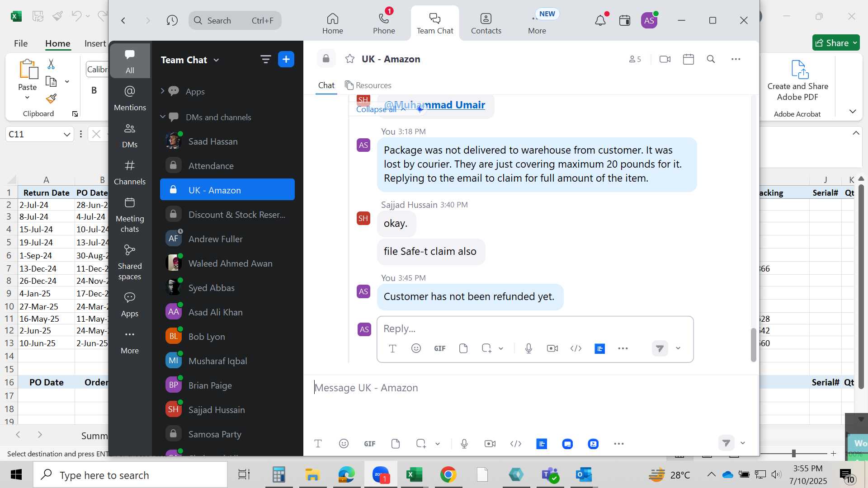Click the Cut scissors icon in Excel
Image resolution: width=868 pixels, height=488 pixels.
click(51, 64)
